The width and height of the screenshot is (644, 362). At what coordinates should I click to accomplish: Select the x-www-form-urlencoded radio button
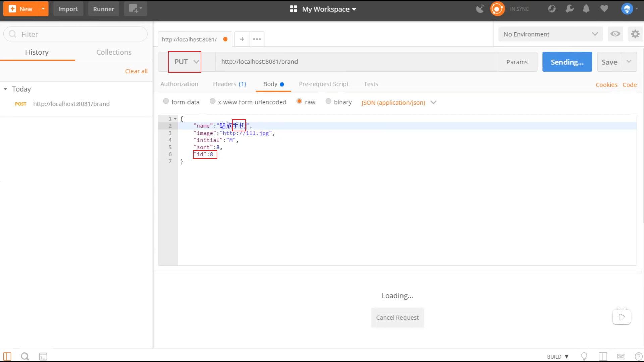tap(212, 101)
